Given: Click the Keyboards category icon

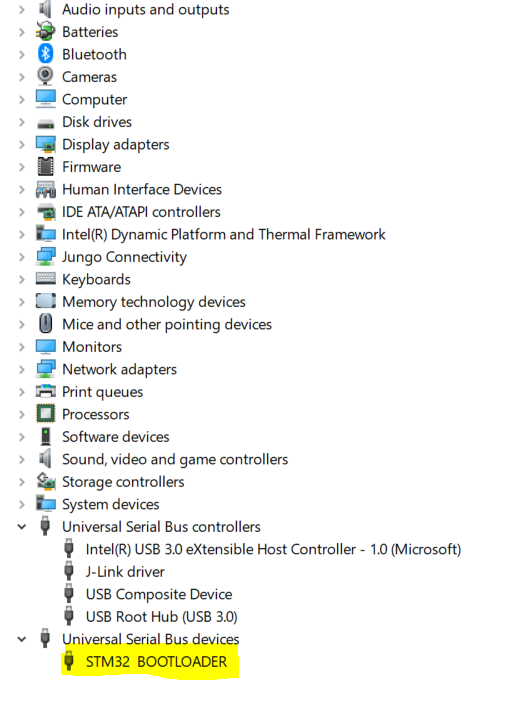Looking at the screenshot, I should pyautogui.click(x=45, y=279).
